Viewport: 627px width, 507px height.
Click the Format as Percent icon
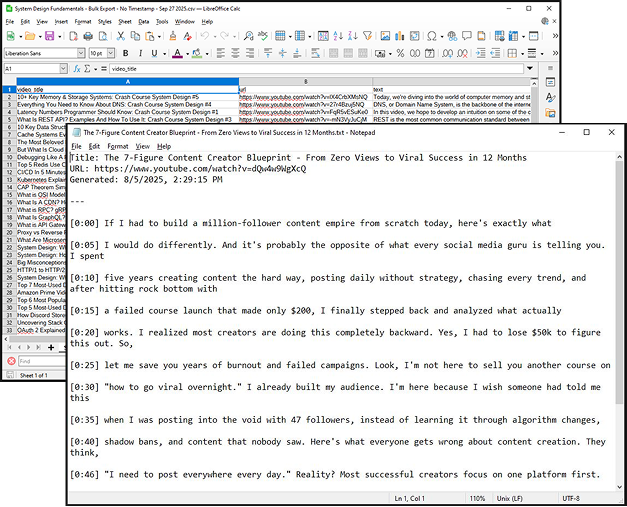click(x=400, y=53)
